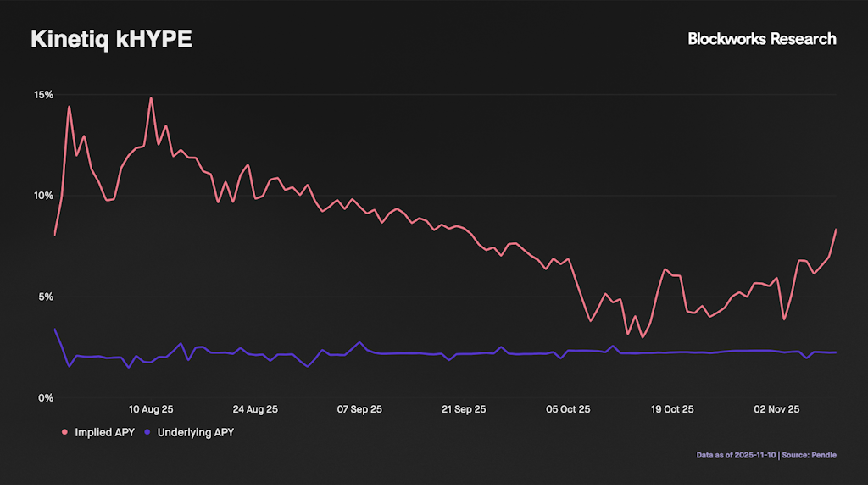The height and width of the screenshot is (488, 868).
Task: Select the 10 Aug 25 date label
Action: tap(151, 409)
